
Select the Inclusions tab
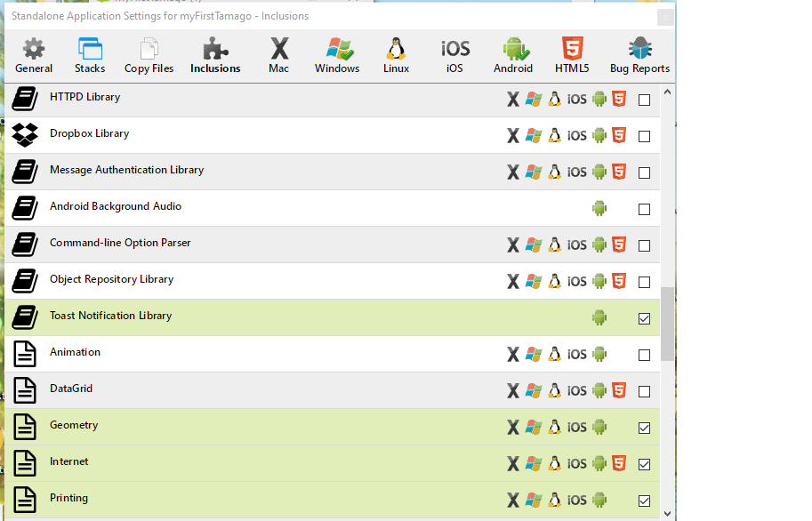[x=215, y=55]
